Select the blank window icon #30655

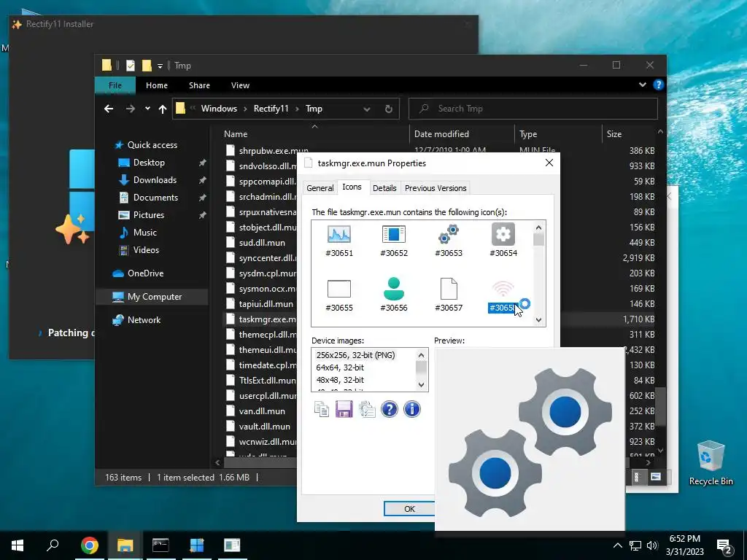(x=338, y=295)
